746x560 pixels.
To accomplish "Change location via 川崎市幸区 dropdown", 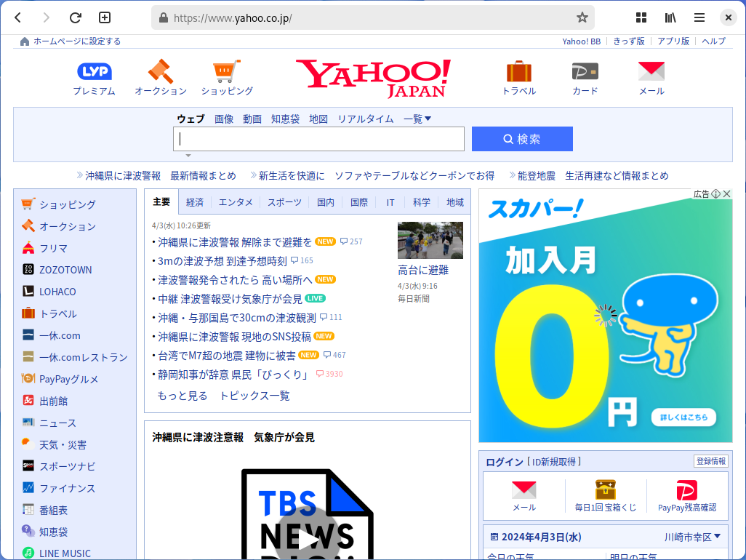I will 692,537.
